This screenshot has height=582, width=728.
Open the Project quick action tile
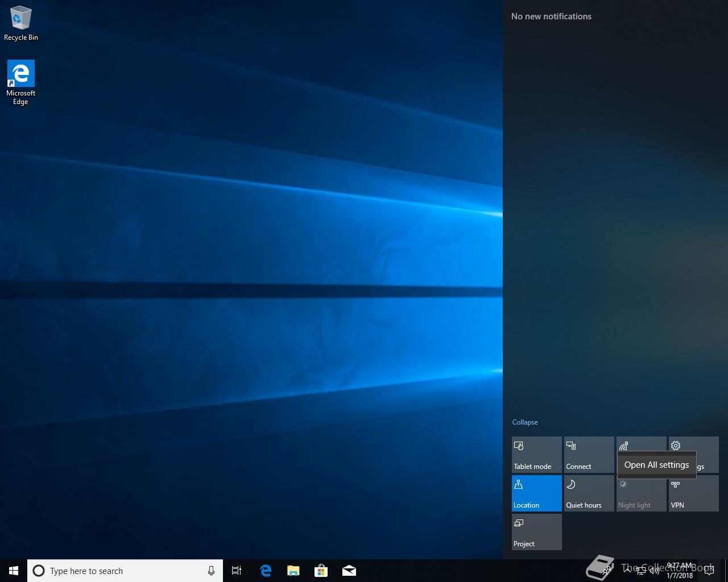[537, 532]
